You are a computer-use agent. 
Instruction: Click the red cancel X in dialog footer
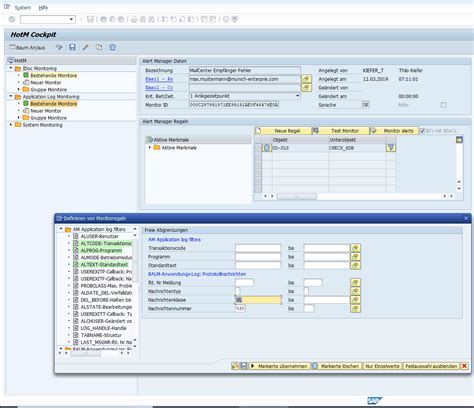point(464,366)
